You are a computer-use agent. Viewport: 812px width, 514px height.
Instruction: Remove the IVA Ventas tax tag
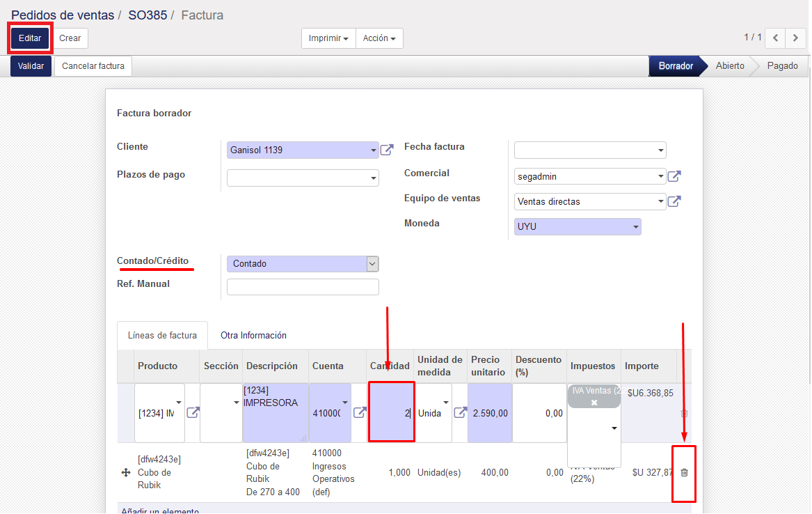click(594, 403)
